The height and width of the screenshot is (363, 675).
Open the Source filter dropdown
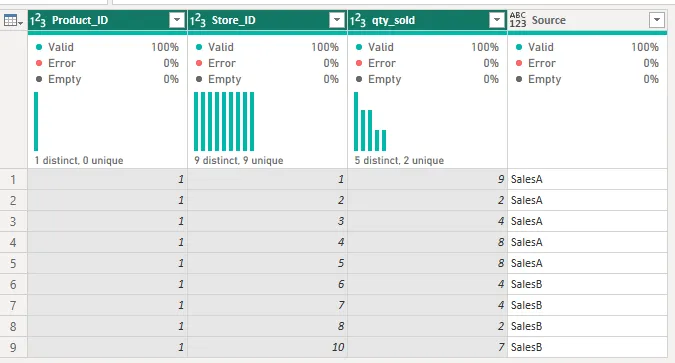(x=656, y=20)
